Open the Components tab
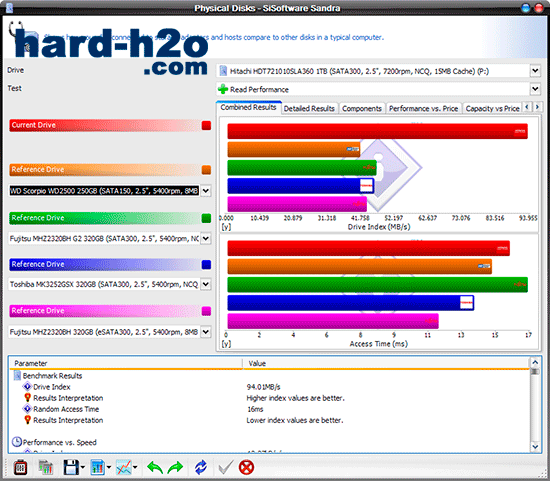Screen dimensions: 550x481 (x=362, y=108)
